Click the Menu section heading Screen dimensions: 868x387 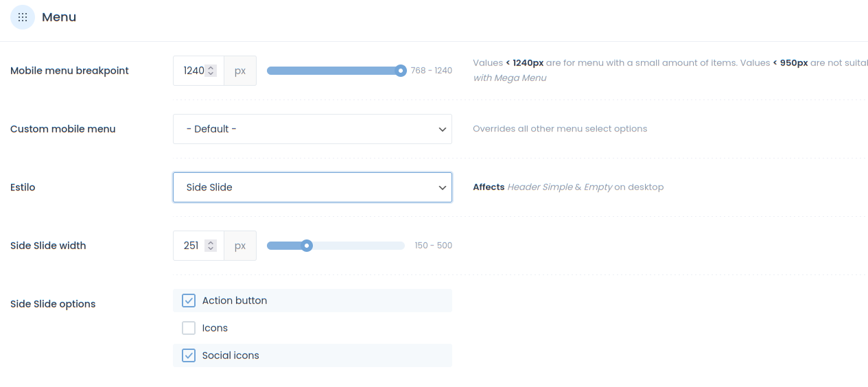tap(59, 17)
